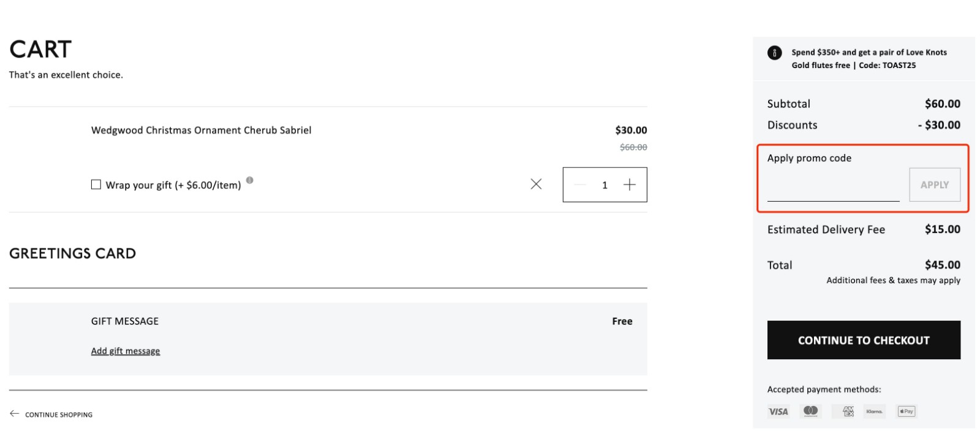
Task: Check the Wrap your gift checkbox
Action: pyautogui.click(x=96, y=184)
